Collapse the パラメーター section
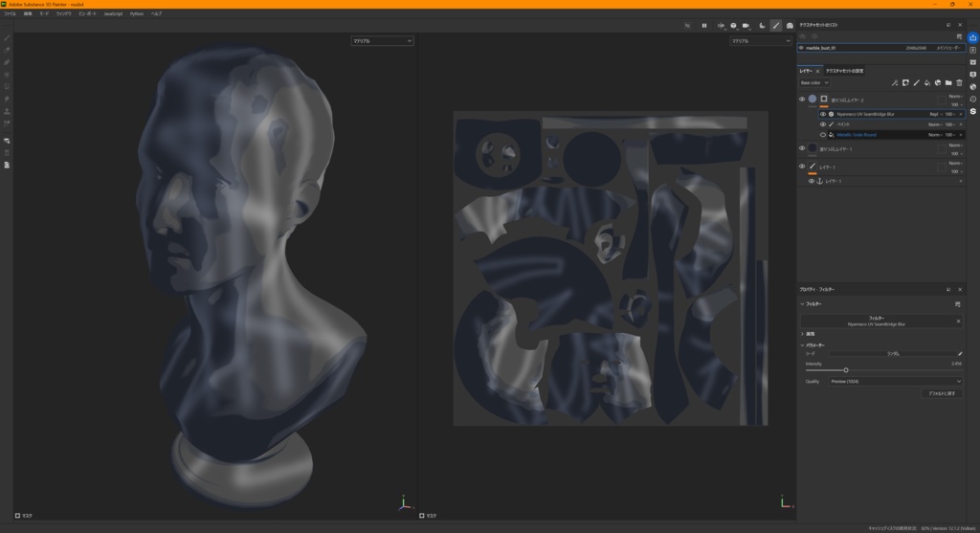 [x=803, y=345]
